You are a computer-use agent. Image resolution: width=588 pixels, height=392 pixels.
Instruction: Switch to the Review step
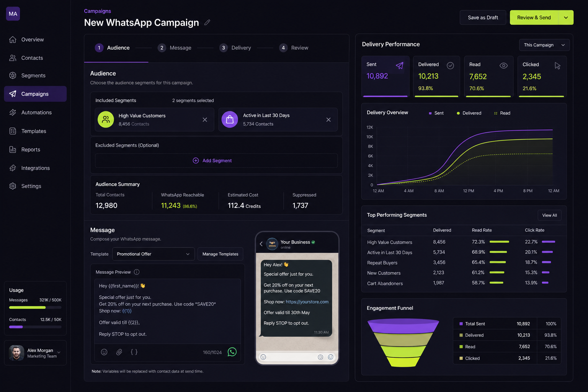click(x=294, y=48)
